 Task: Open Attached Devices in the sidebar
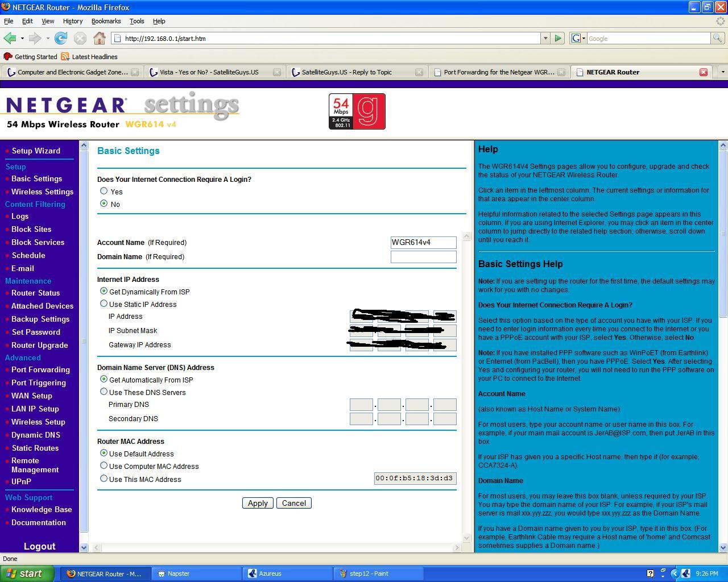coord(42,306)
